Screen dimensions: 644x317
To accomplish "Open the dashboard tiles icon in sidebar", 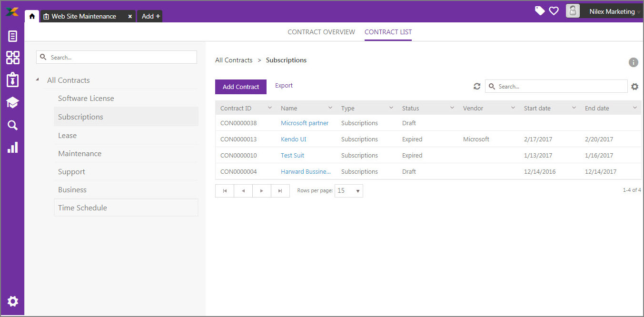I will pos(13,58).
